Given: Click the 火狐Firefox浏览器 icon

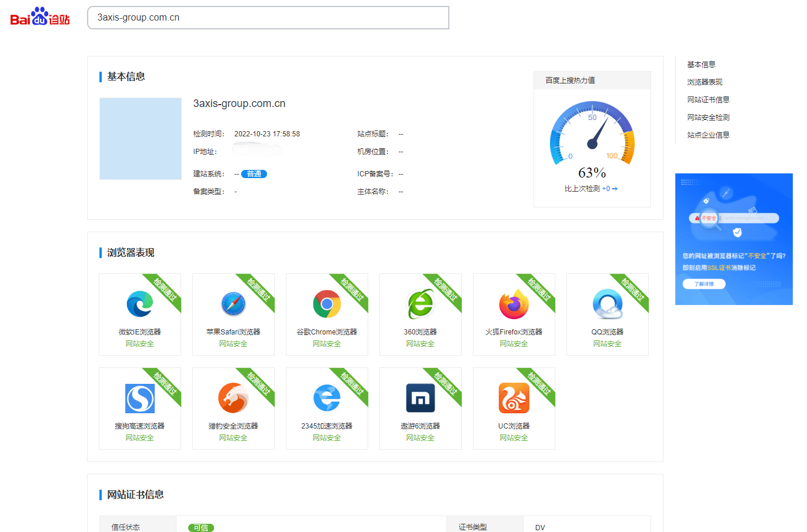Looking at the screenshot, I should pos(514,304).
